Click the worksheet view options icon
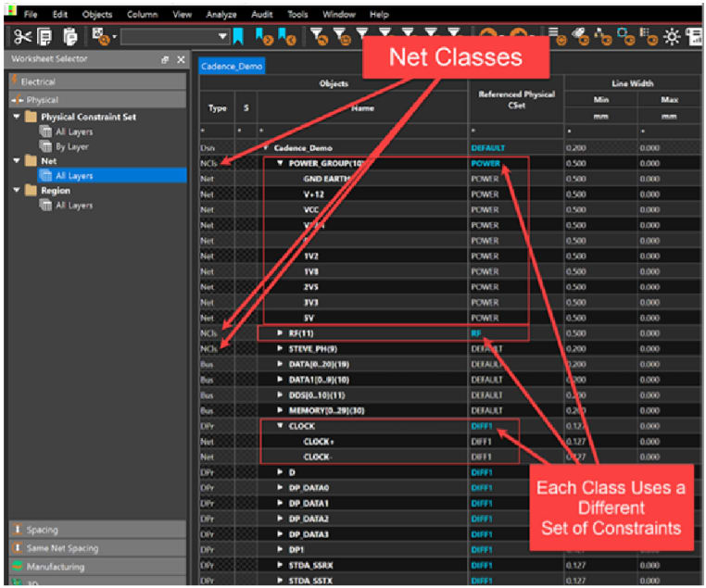This screenshot has width=706, height=588. click(100, 37)
